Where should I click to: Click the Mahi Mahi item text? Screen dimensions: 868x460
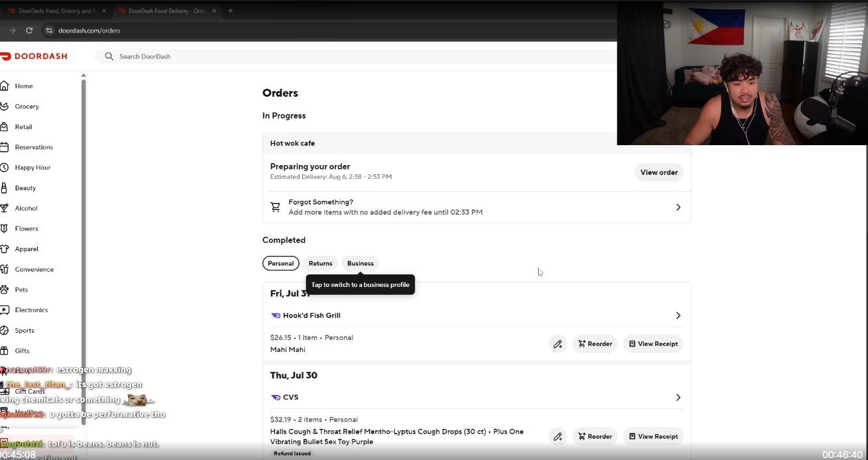(288, 350)
